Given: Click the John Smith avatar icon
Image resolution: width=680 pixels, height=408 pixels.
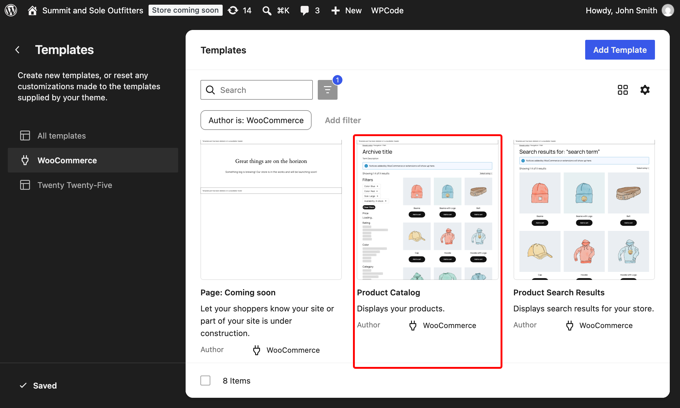Looking at the screenshot, I should 668,10.
